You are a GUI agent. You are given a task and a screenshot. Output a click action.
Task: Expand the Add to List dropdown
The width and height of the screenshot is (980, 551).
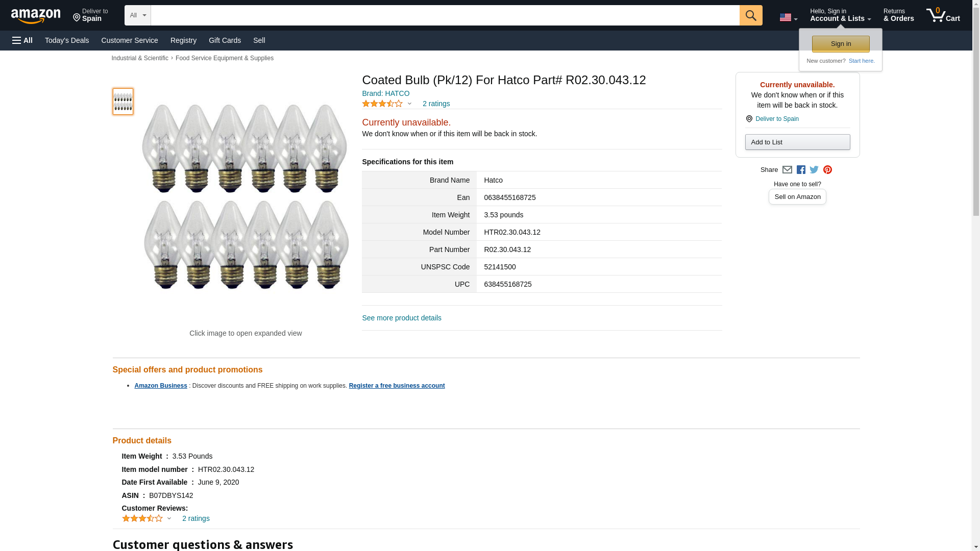click(x=797, y=142)
